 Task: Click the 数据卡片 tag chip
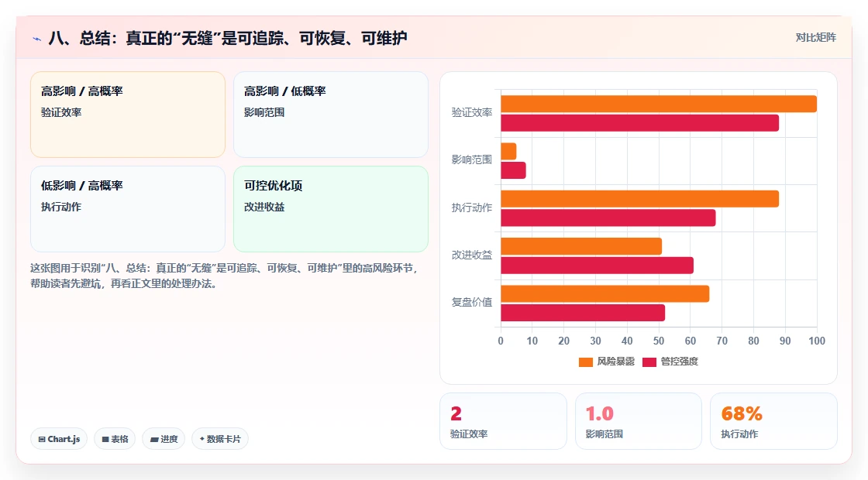click(220, 439)
